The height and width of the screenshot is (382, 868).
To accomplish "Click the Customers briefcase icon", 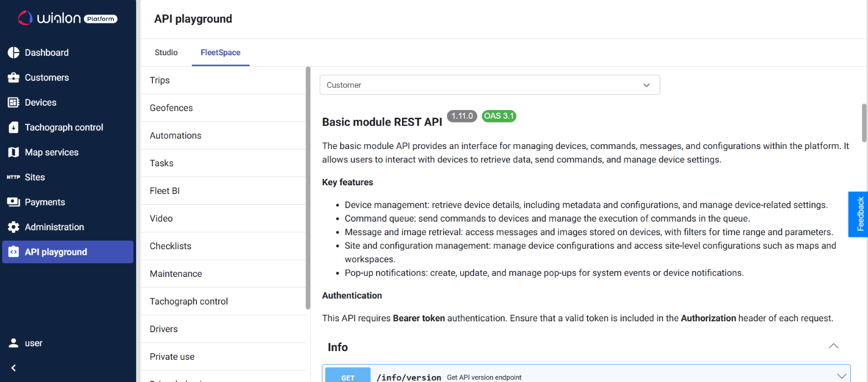I will click(14, 77).
